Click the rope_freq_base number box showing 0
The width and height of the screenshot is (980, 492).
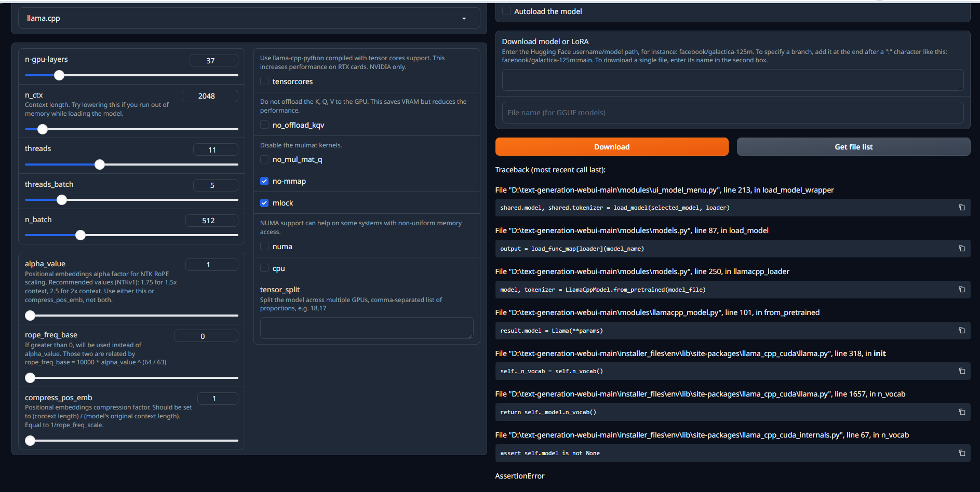pos(206,336)
